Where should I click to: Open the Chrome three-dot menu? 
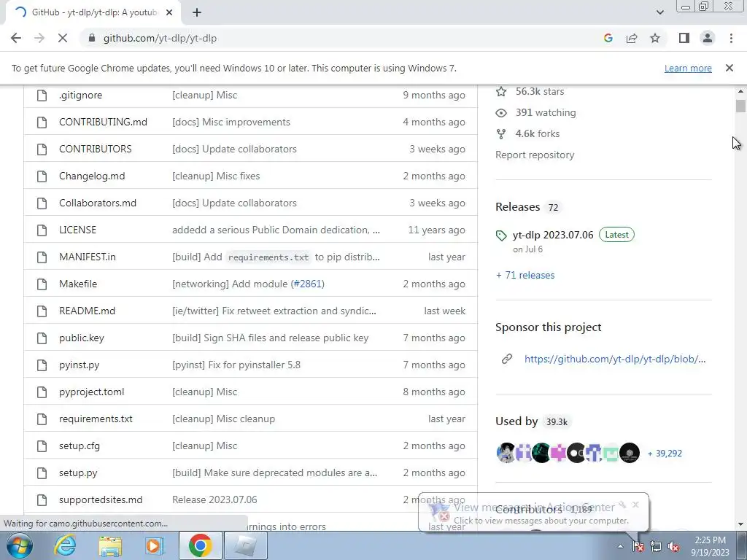tap(731, 38)
